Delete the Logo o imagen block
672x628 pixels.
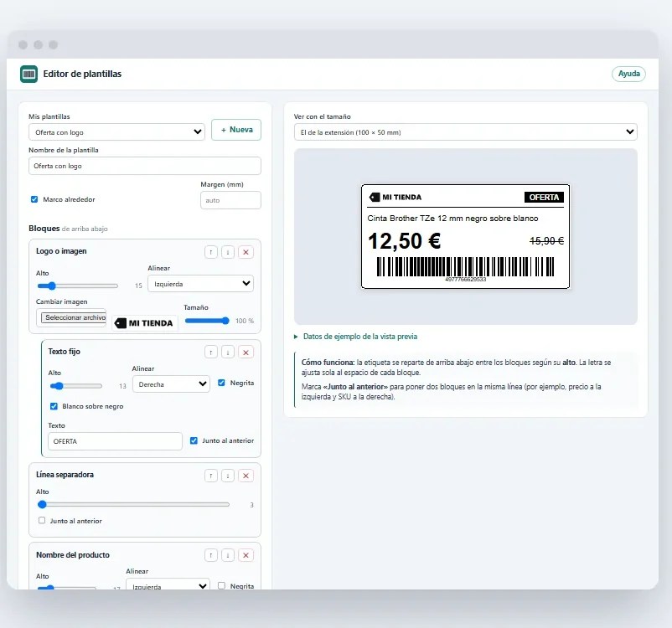(x=246, y=252)
